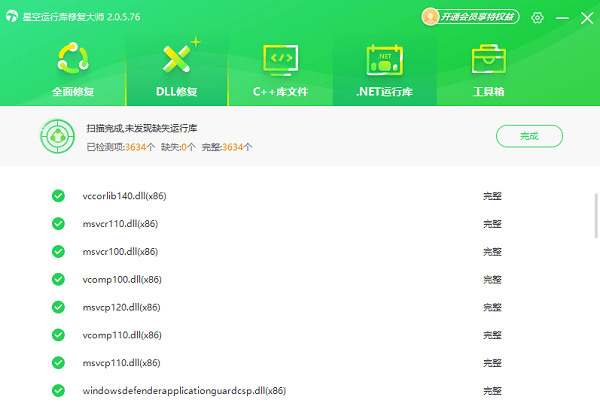Select the vccorlib140.dll(x86) file name
This screenshot has width=600, height=412.
(124, 196)
